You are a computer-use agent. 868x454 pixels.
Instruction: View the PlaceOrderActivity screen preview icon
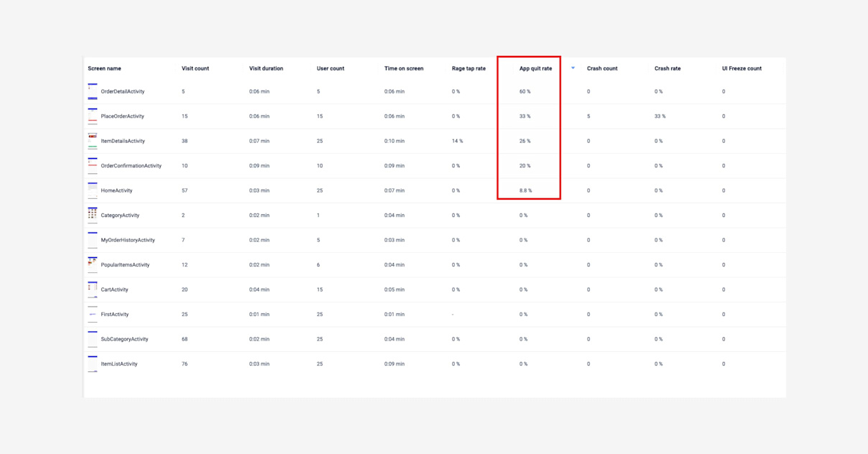(x=92, y=116)
